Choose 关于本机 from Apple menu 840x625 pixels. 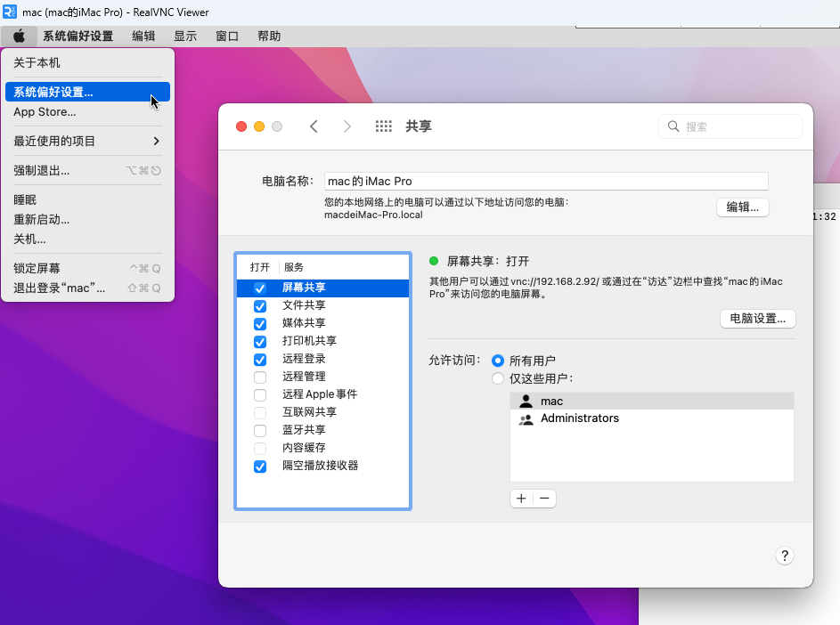[x=88, y=62]
